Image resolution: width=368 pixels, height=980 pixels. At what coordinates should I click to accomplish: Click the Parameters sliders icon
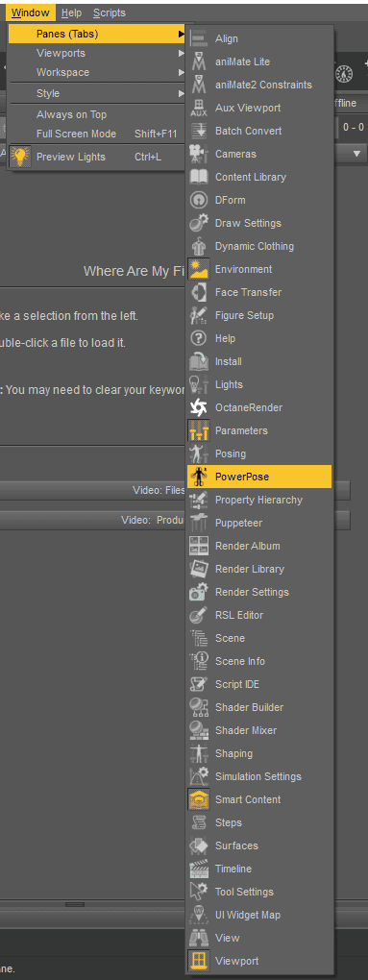pos(199,430)
